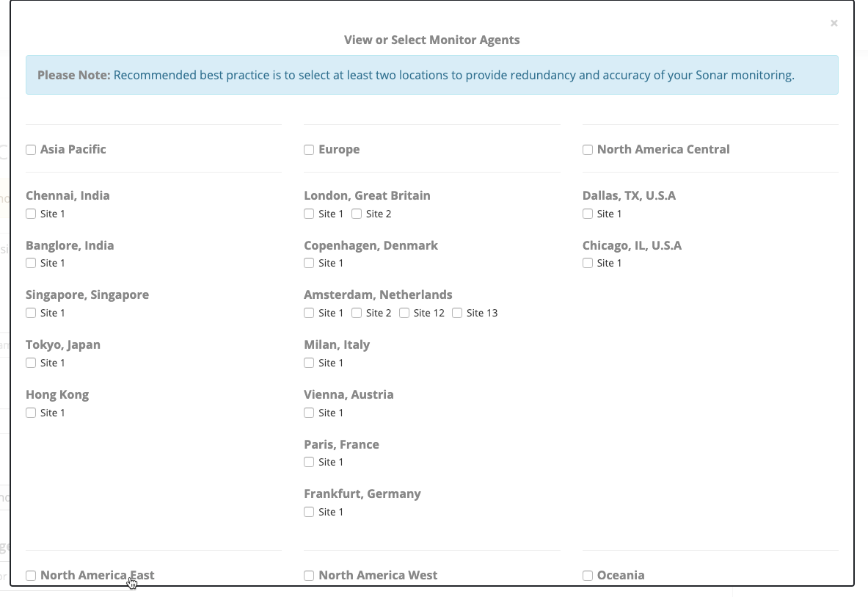This screenshot has width=868, height=597.
Task: Select Paris, France Site 1
Action: click(x=309, y=462)
